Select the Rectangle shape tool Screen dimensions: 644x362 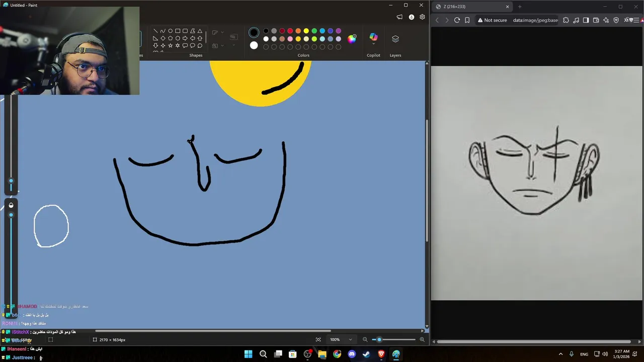point(178,31)
